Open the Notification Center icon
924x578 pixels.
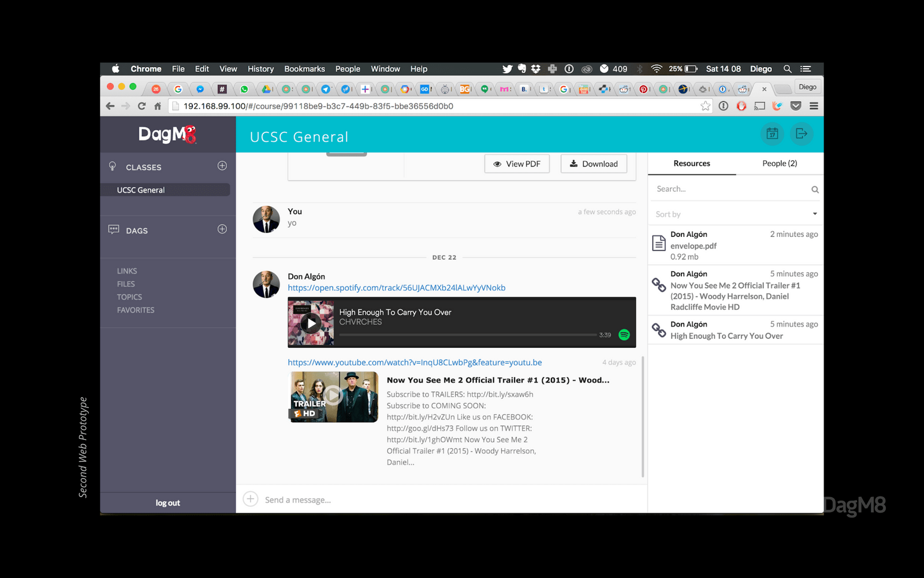pos(806,69)
